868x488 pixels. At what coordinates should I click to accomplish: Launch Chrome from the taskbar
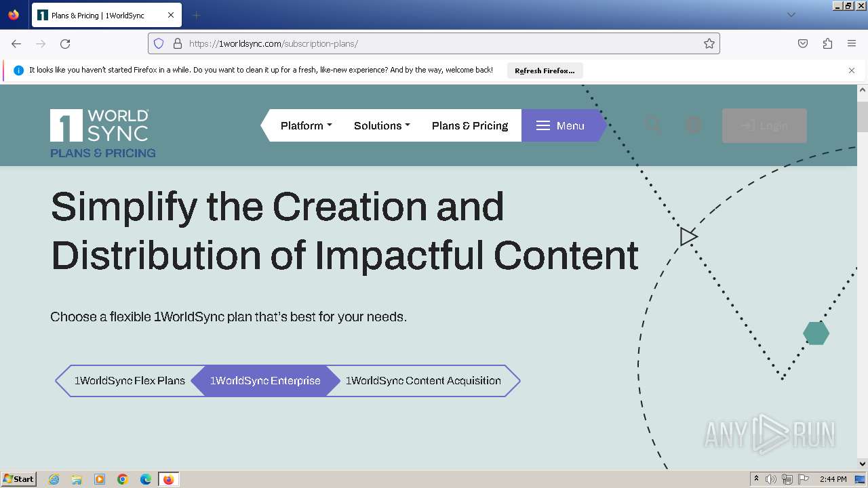tap(123, 479)
